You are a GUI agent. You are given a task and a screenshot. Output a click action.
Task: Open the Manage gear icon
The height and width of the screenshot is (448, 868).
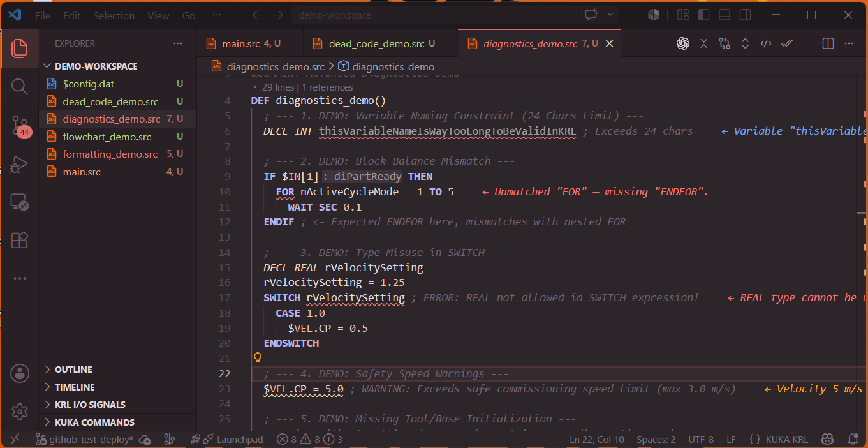pos(20,412)
